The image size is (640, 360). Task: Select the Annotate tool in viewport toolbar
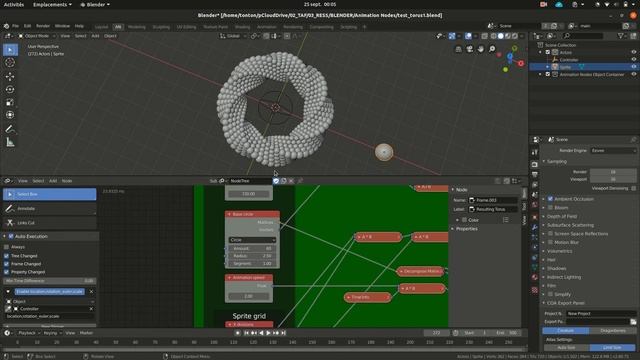(10, 129)
